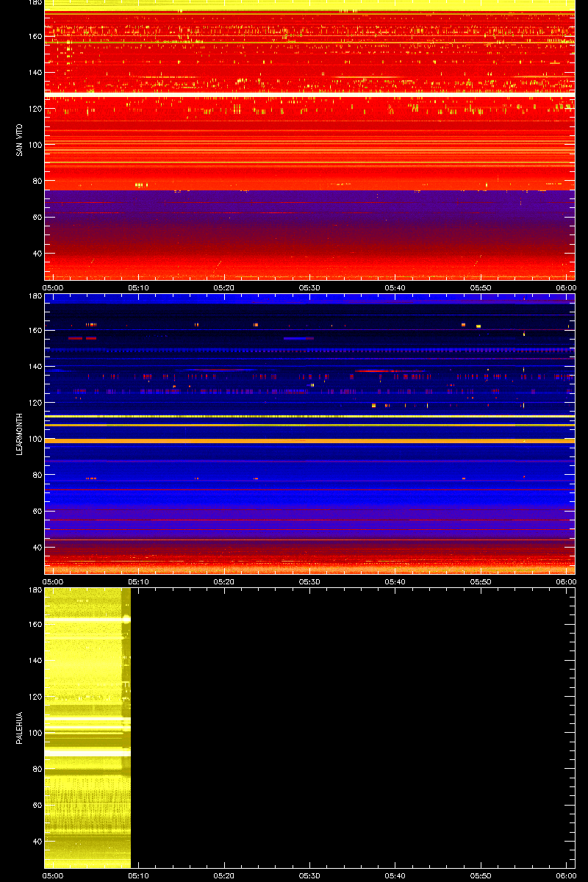The image size is (588, 882).
Task: Click the 180 tick on Palehua axis
Action: 35,590
